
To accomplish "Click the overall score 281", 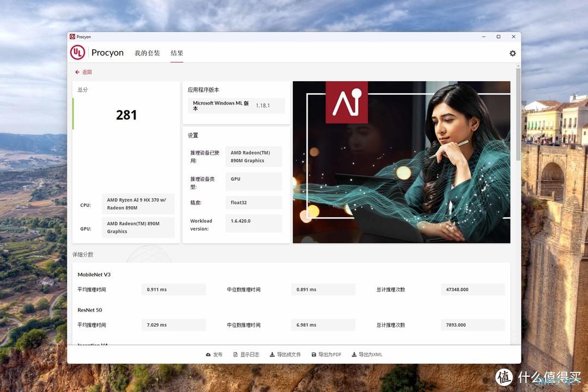I will click(x=126, y=115).
